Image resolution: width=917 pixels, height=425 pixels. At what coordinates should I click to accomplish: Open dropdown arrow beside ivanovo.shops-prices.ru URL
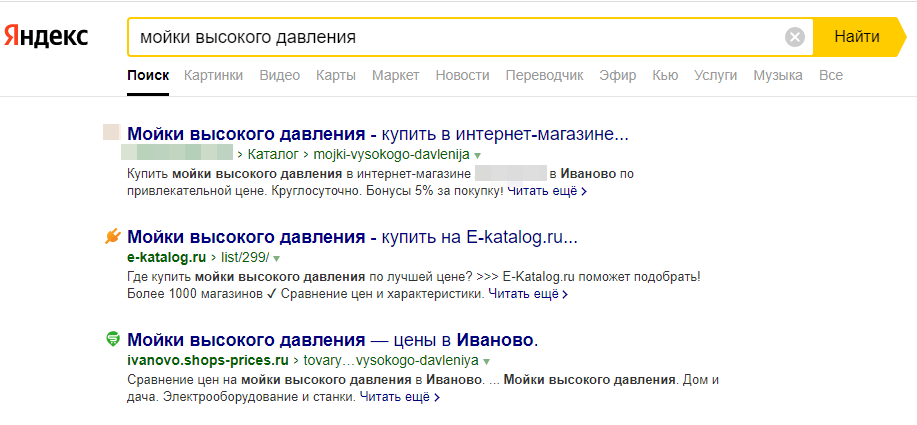pyautogui.click(x=487, y=360)
